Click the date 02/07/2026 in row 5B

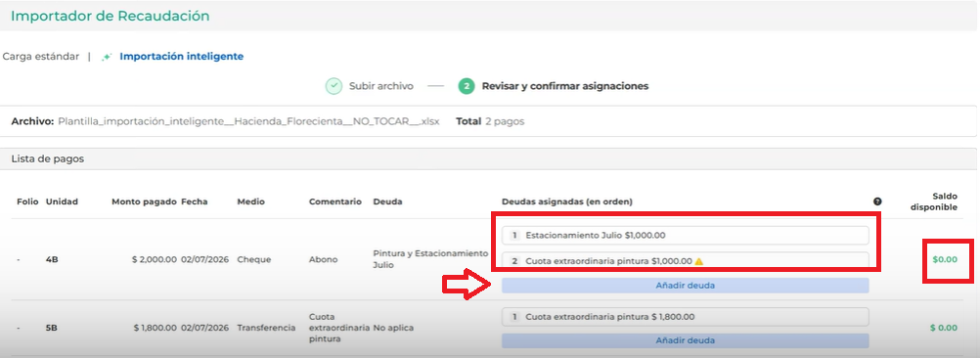point(205,328)
